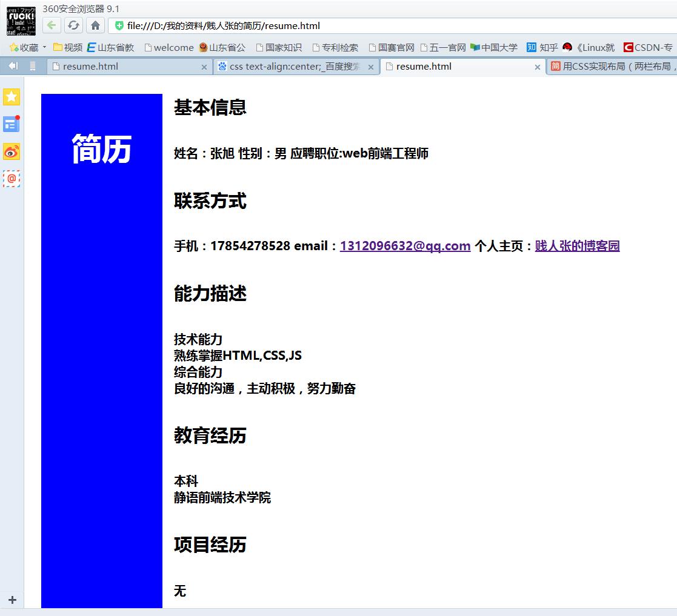This screenshot has height=616, width=677.
Task: Click the address bar URL field
Action: [392, 26]
